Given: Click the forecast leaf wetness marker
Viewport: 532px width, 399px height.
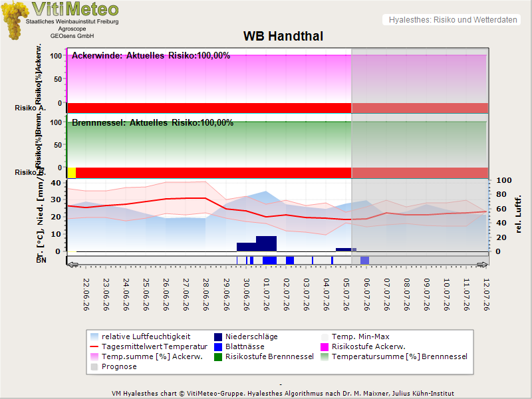Looking at the screenshot, I should pos(364,261).
